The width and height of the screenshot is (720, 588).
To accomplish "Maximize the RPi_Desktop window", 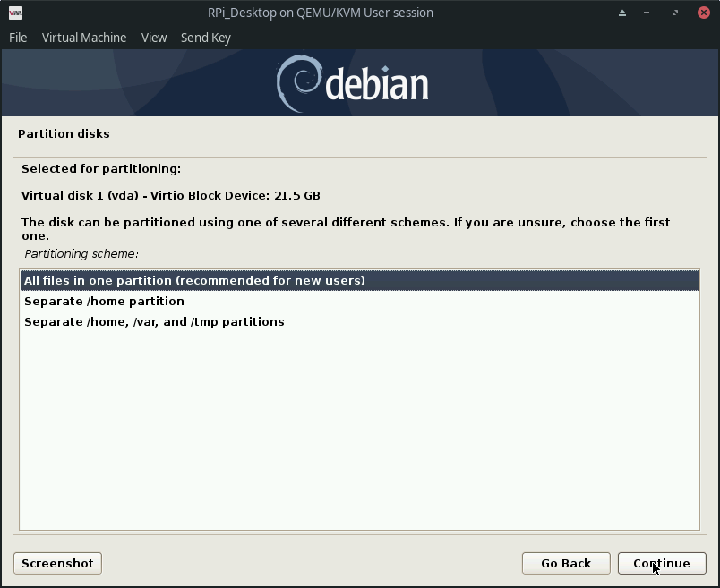I will [675, 13].
